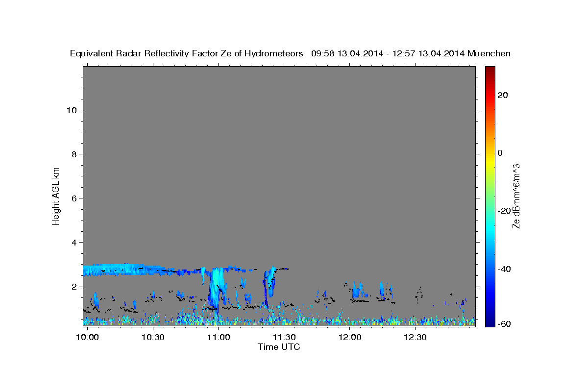Viewport: 588px width, 392px height.
Task: Click the colorbar value '20'
Action: pyautogui.click(x=503, y=95)
